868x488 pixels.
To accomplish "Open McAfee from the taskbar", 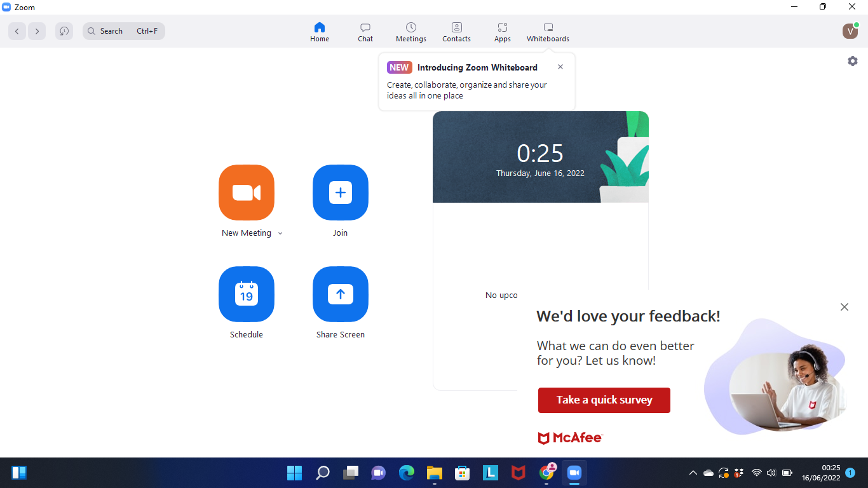I will [x=519, y=473].
